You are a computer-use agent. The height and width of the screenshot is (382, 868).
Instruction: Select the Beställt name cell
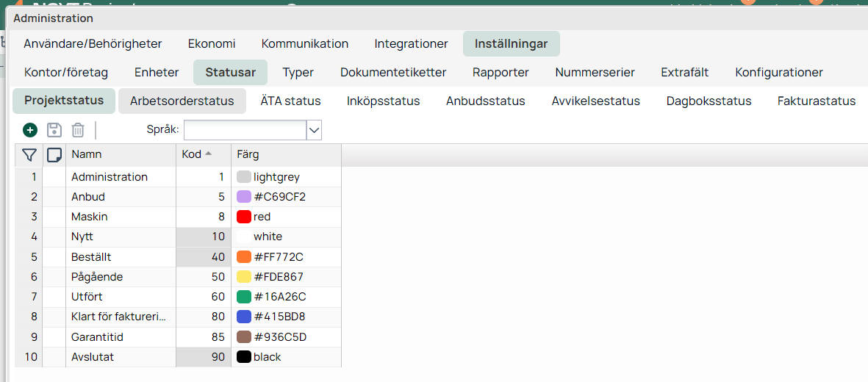coord(121,257)
